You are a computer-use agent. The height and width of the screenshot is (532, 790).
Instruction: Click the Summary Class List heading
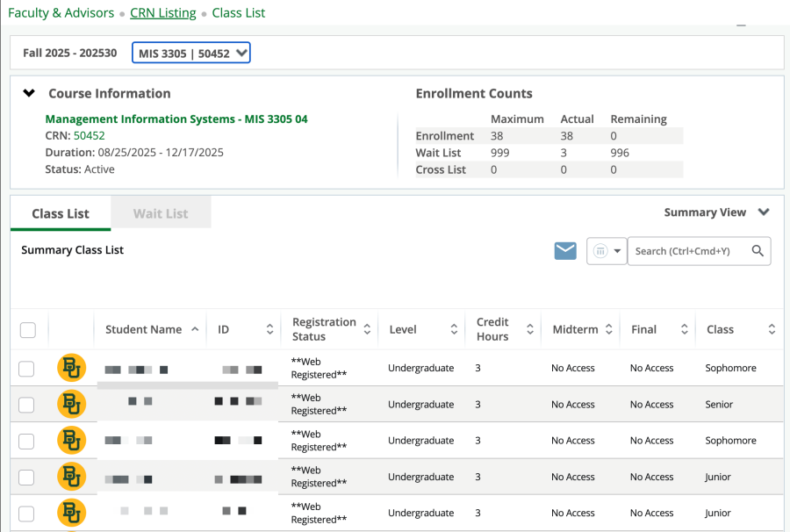pos(73,250)
